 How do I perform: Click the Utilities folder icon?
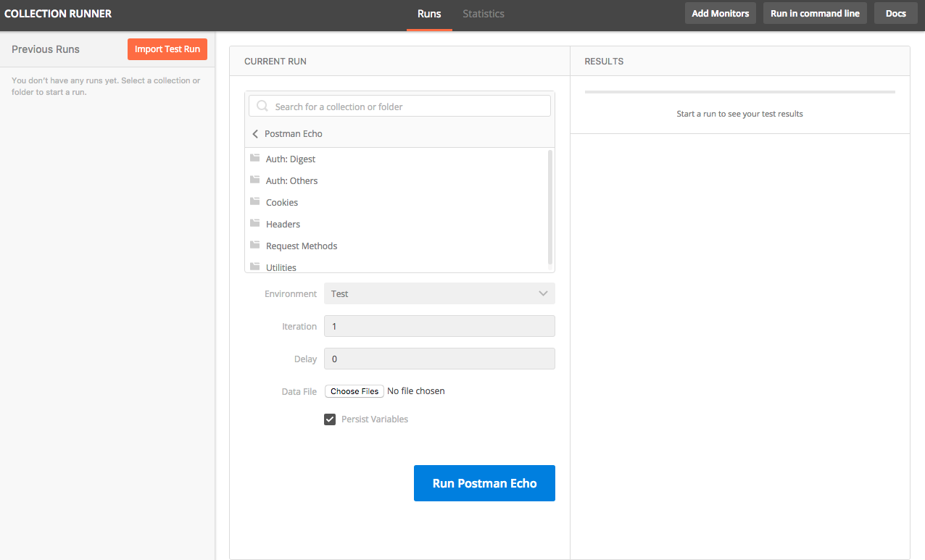255,267
